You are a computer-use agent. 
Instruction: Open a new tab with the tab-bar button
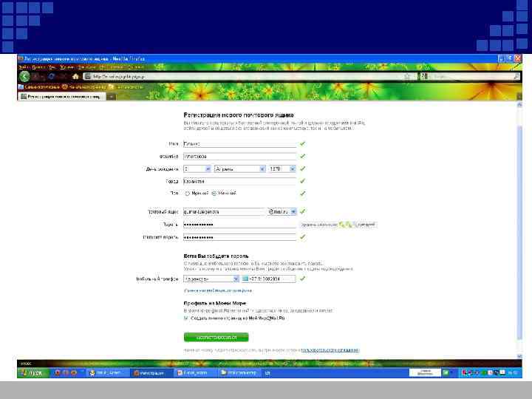(x=112, y=97)
